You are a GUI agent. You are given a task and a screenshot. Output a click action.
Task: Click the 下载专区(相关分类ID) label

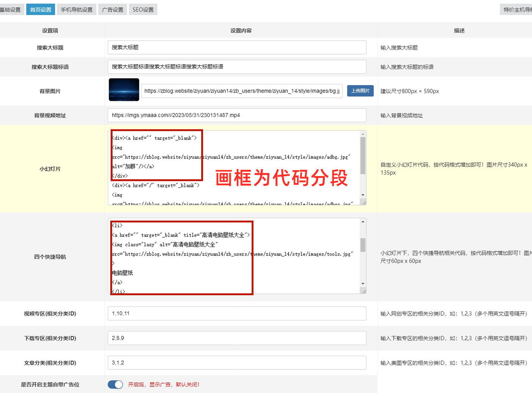[x=50, y=338]
